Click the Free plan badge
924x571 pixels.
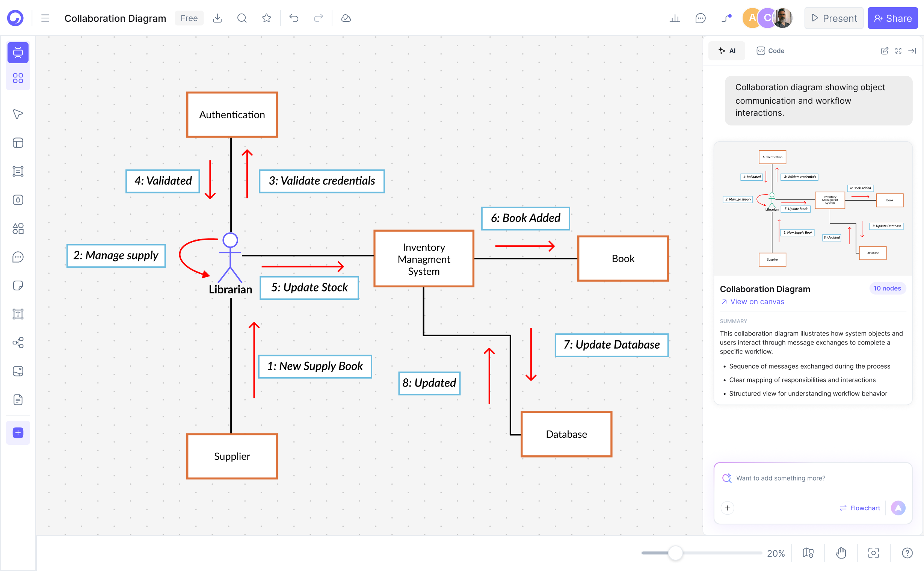189,18
